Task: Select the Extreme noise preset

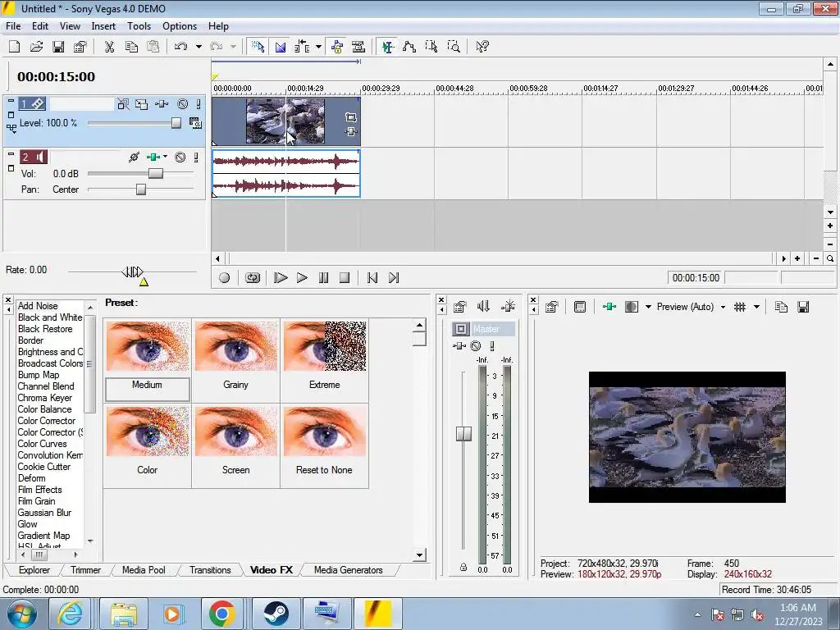Action: pyautogui.click(x=325, y=360)
